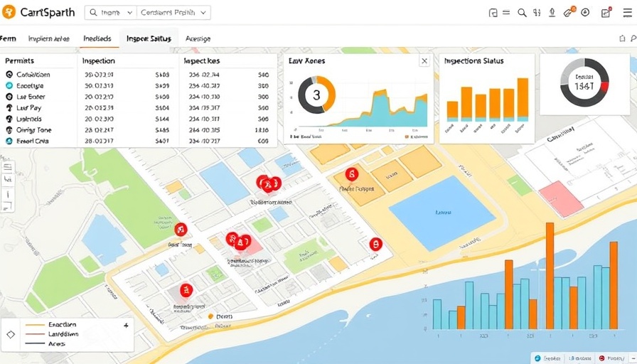Select the second tool in map toolbar

(x=8, y=179)
